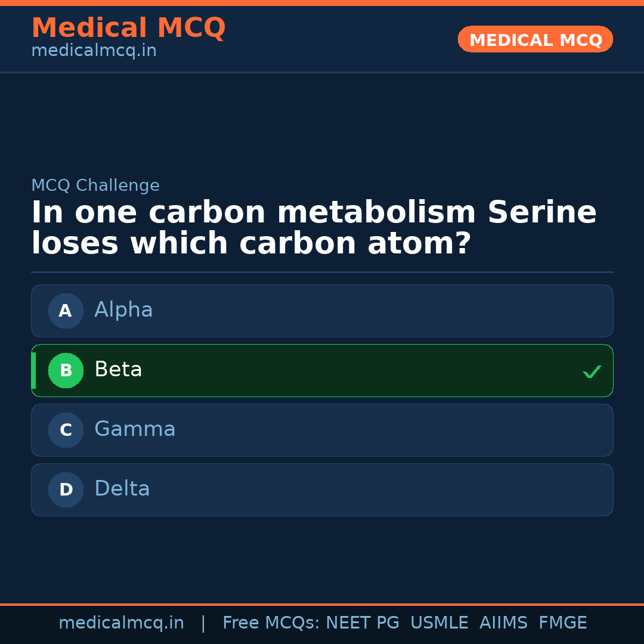This screenshot has width=644, height=644.
Task: Click the letter A circle badge
Action: pyautogui.click(x=66, y=311)
